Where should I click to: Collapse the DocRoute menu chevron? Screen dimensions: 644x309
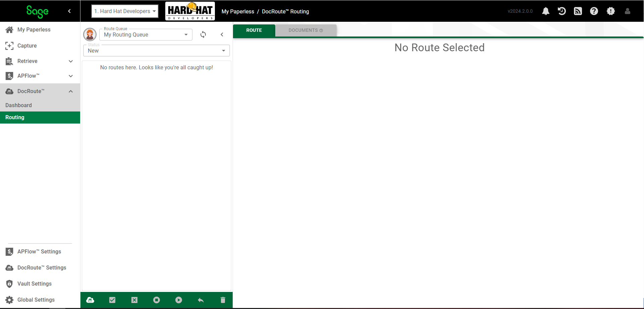(71, 91)
